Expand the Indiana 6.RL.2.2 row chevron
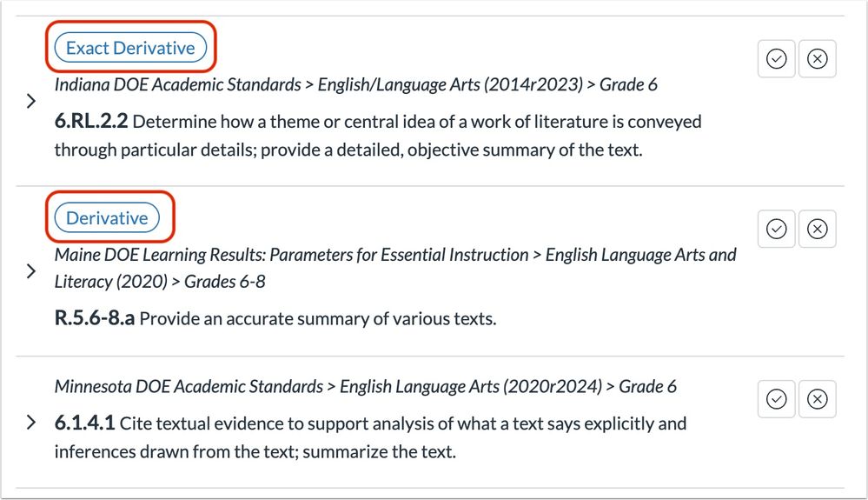The image size is (868, 500). tap(31, 101)
